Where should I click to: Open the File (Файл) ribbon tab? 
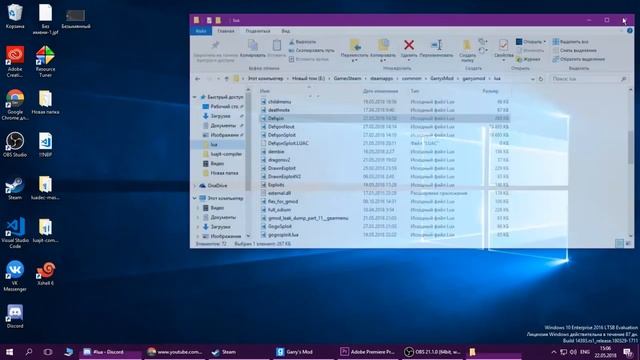pyautogui.click(x=201, y=31)
